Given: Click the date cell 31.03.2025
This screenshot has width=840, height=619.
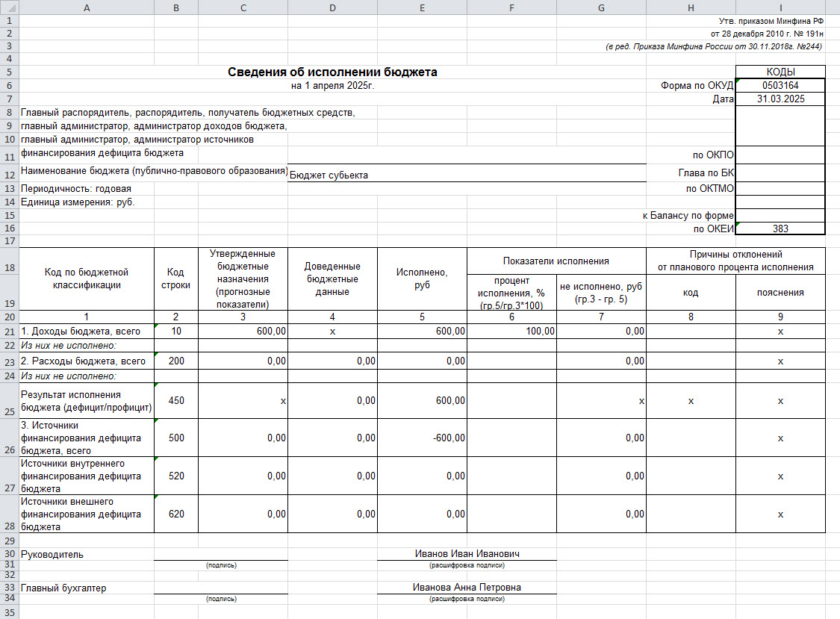Looking at the screenshot, I should click(780, 99).
